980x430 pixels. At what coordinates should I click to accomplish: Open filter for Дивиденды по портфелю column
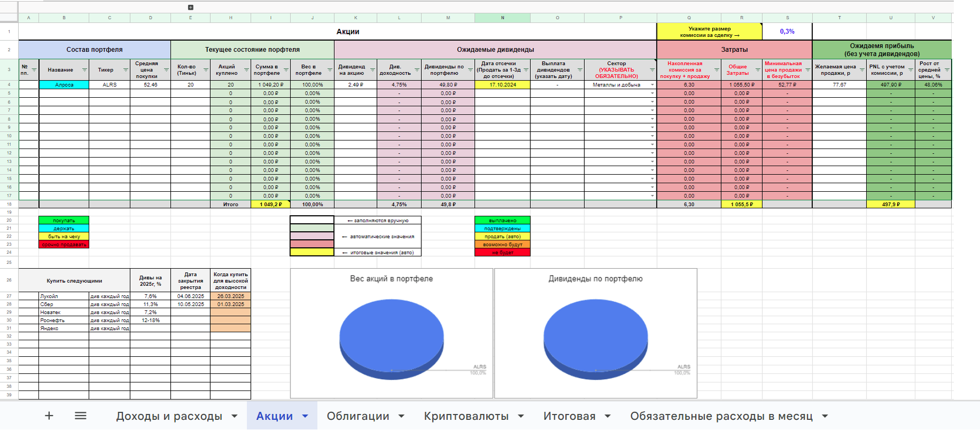(470, 70)
